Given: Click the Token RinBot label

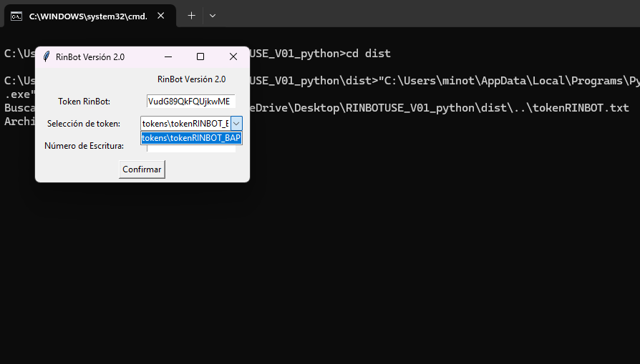Looking at the screenshot, I should 84,102.
